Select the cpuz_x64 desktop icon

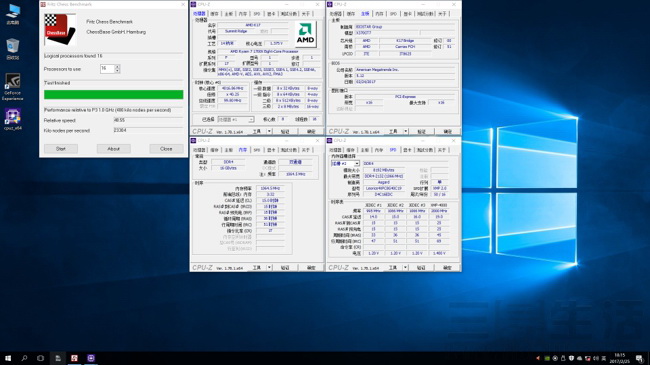point(12,119)
